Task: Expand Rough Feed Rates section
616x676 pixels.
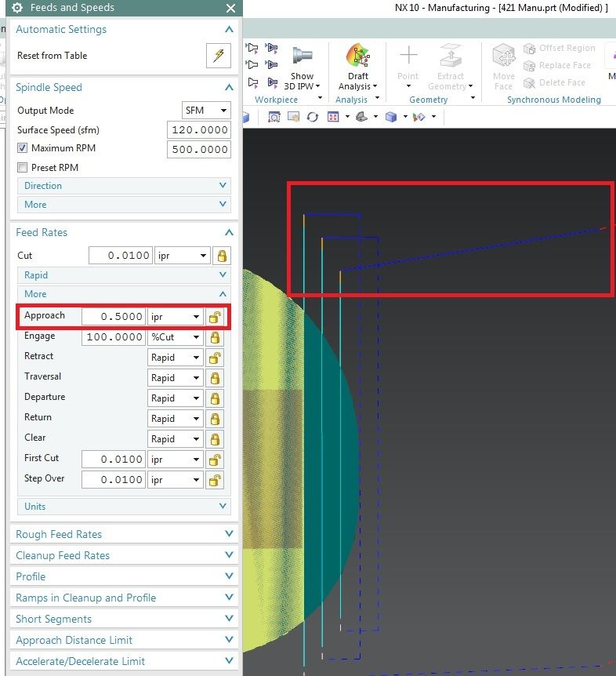Action: (x=124, y=534)
